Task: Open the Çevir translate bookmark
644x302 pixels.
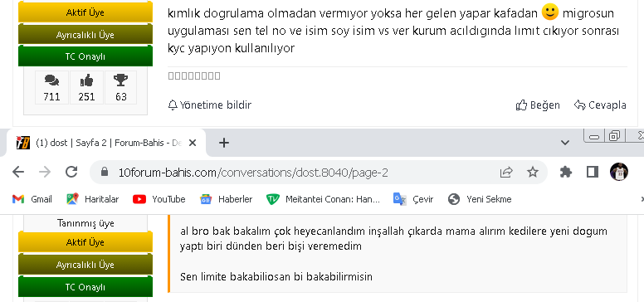Action: click(x=413, y=199)
